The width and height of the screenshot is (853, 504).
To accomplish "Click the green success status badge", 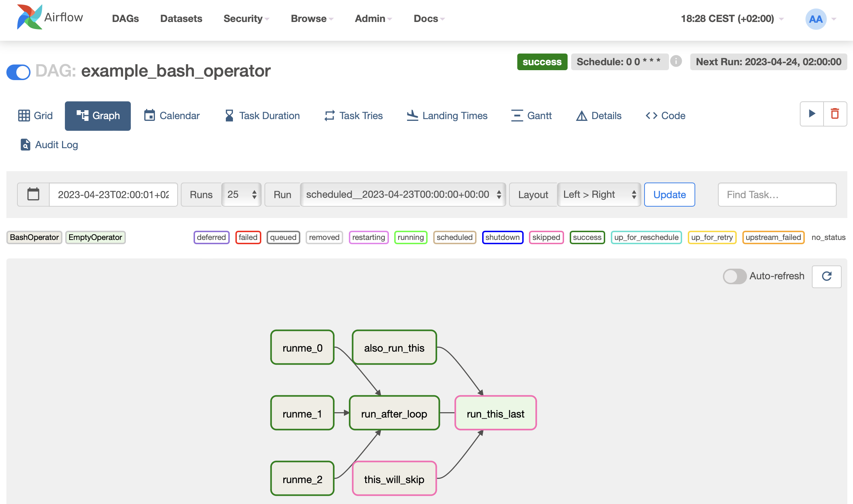I will click(542, 62).
